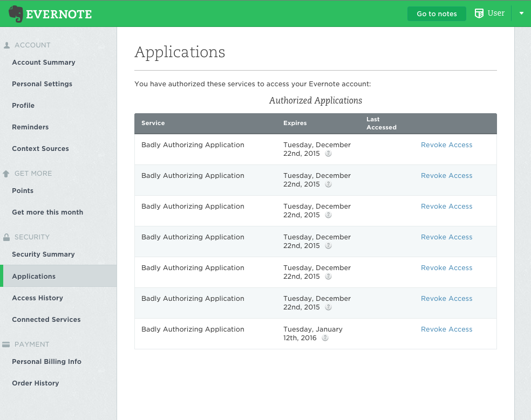Click the card icon beside PAYMENT heading
This screenshot has width=531, height=420.
(6, 345)
